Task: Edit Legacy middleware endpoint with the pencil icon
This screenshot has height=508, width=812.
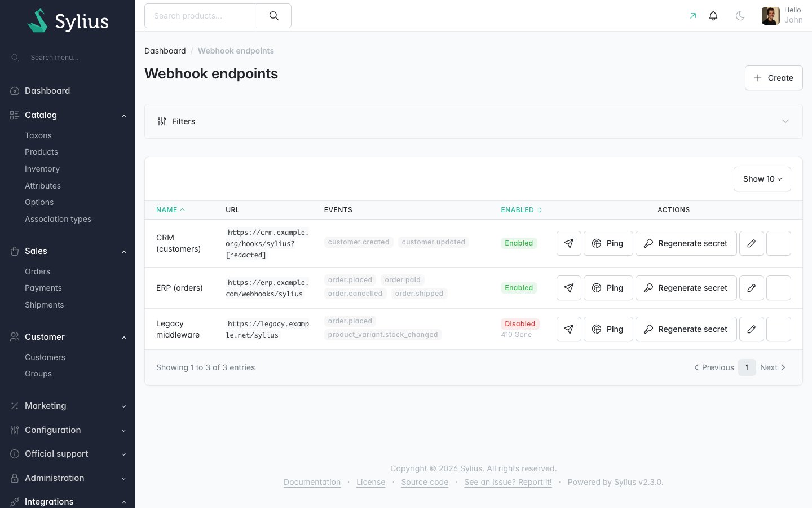Action: point(752,329)
